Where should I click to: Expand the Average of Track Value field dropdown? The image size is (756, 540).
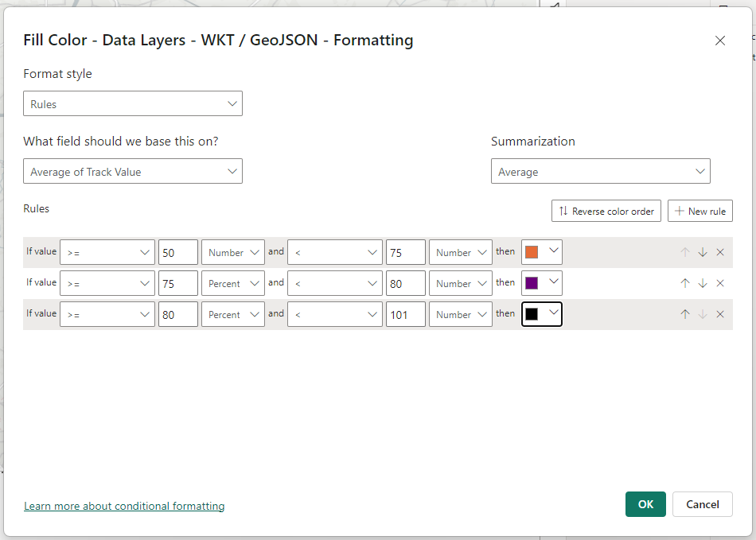(133, 172)
